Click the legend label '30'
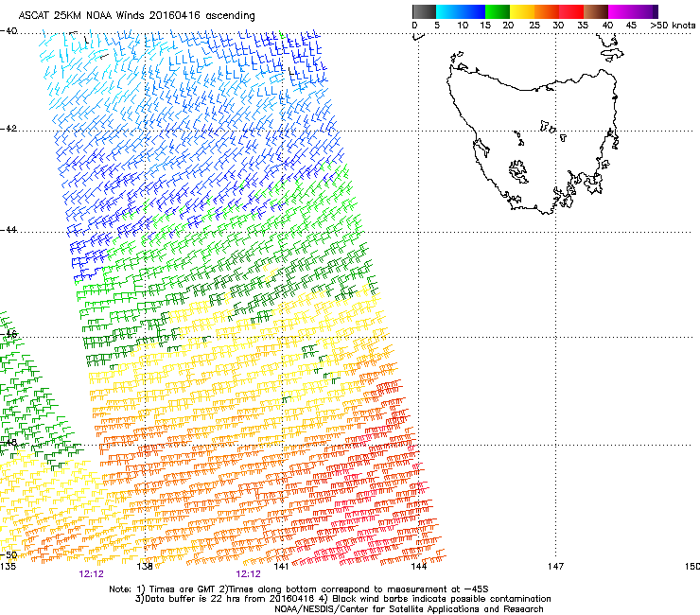700x615 pixels. tap(558, 25)
